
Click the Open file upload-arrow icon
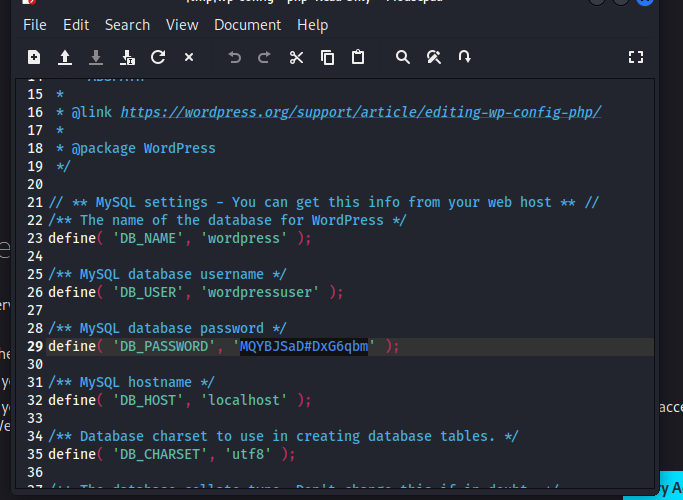click(x=65, y=57)
